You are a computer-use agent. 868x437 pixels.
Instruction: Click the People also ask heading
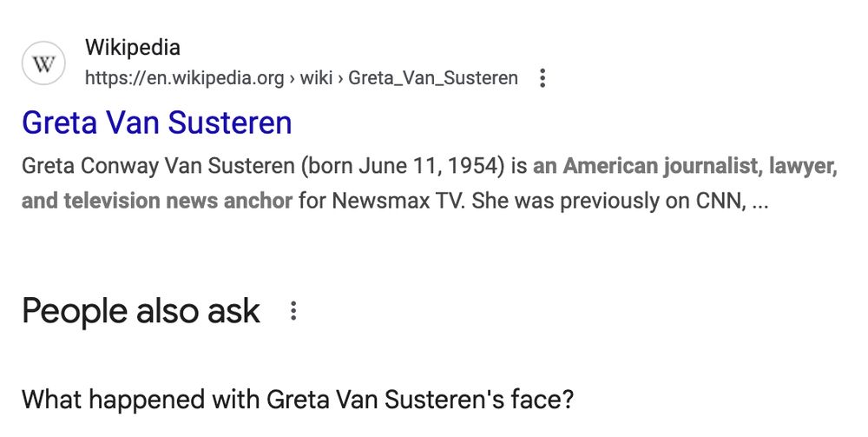141,311
